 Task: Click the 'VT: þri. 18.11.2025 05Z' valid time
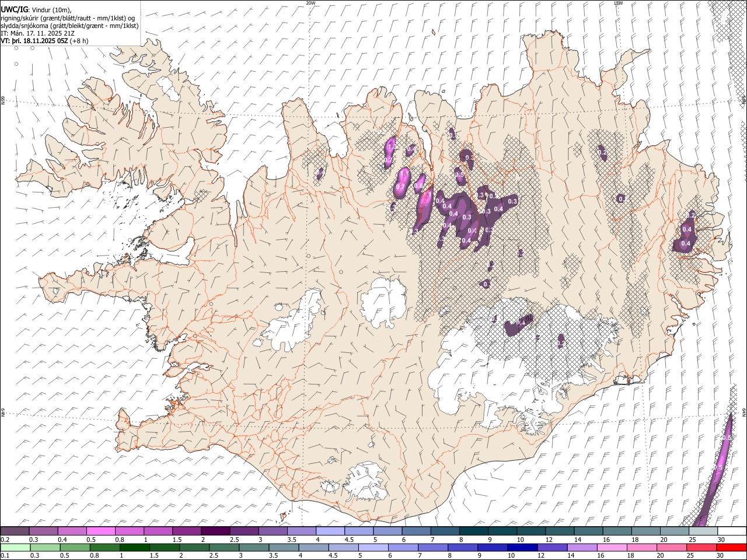click(36, 41)
